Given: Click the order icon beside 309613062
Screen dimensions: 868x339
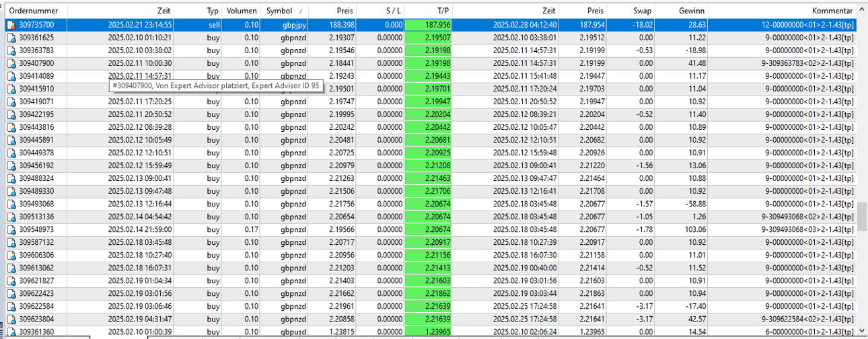Looking at the screenshot, I should coord(11,268).
